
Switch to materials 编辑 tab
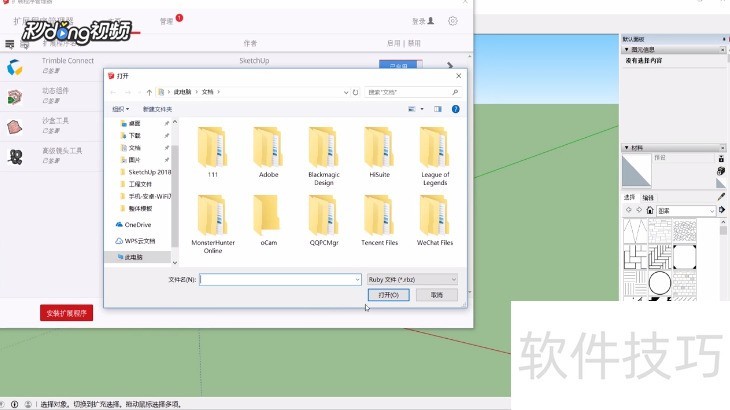pyautogui.click(x=648, y=198)
